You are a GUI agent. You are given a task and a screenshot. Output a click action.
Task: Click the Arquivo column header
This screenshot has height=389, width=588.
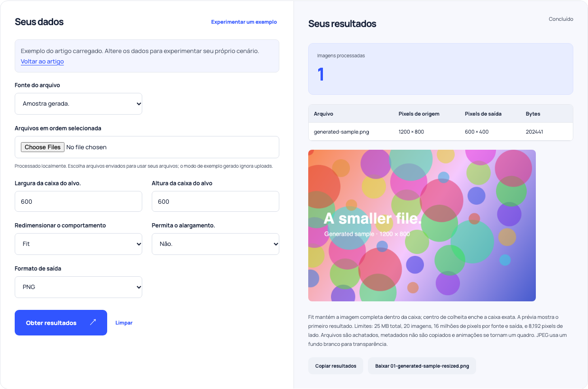323,114
